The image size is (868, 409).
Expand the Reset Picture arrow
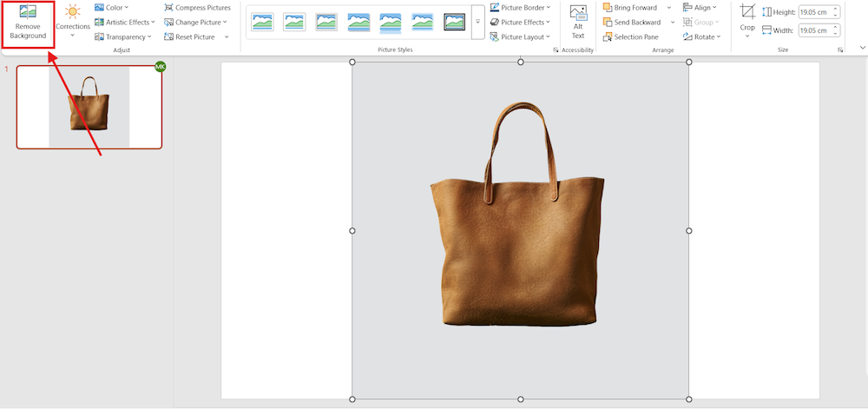(227, 37)
